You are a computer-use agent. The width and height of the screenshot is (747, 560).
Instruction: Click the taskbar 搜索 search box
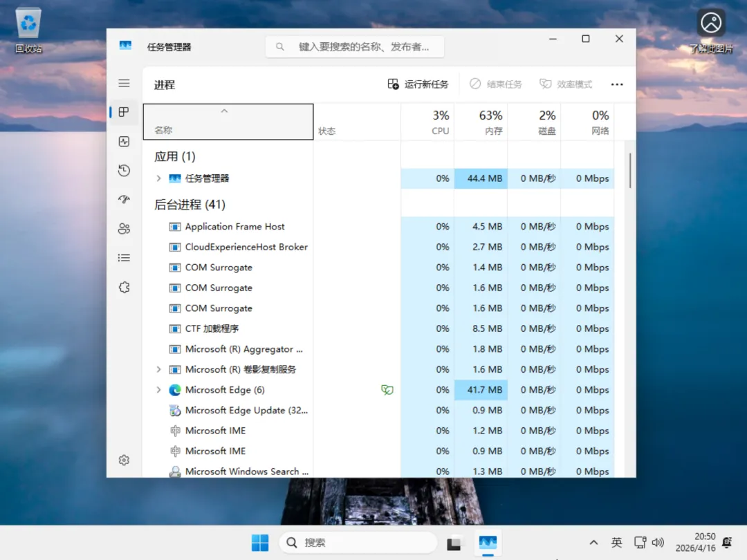click(x=358, y=543)
